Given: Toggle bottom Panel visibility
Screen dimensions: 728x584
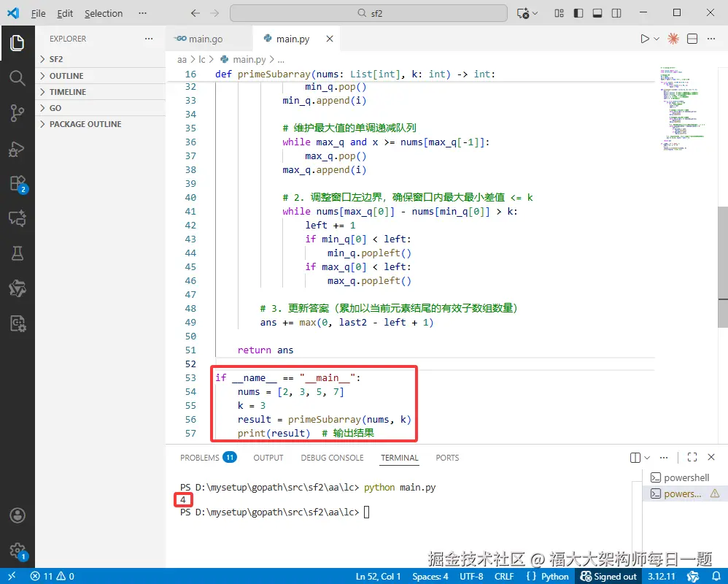Looking at the screenshot, I should [x=597, y=13].
